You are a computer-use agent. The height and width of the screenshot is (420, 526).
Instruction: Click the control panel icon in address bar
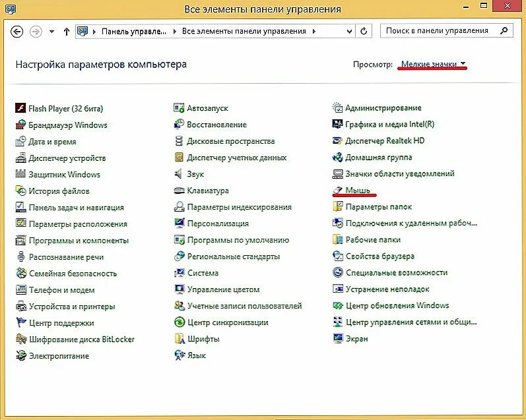point(82,31)
